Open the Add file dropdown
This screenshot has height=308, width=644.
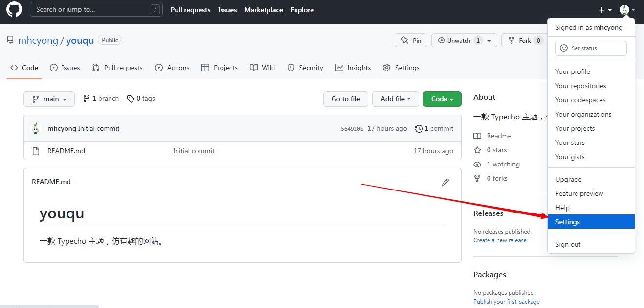pyautogui.click(x=395, y=99)
